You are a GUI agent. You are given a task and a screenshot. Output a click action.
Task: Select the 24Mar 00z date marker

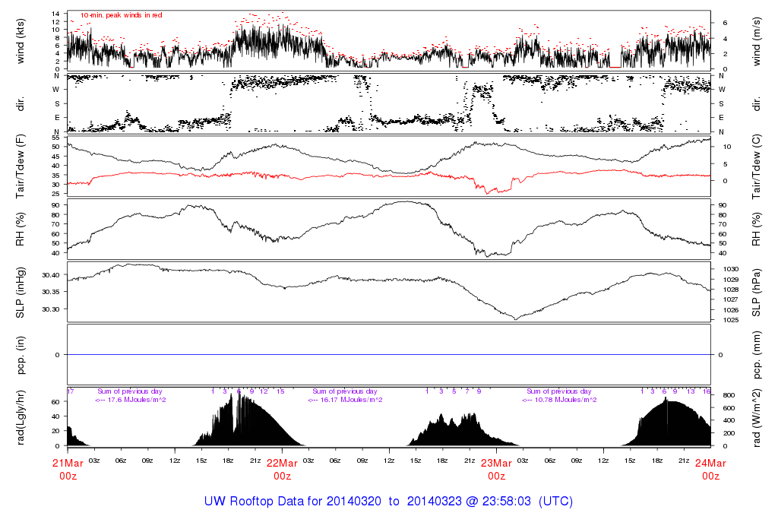(710, 469)
